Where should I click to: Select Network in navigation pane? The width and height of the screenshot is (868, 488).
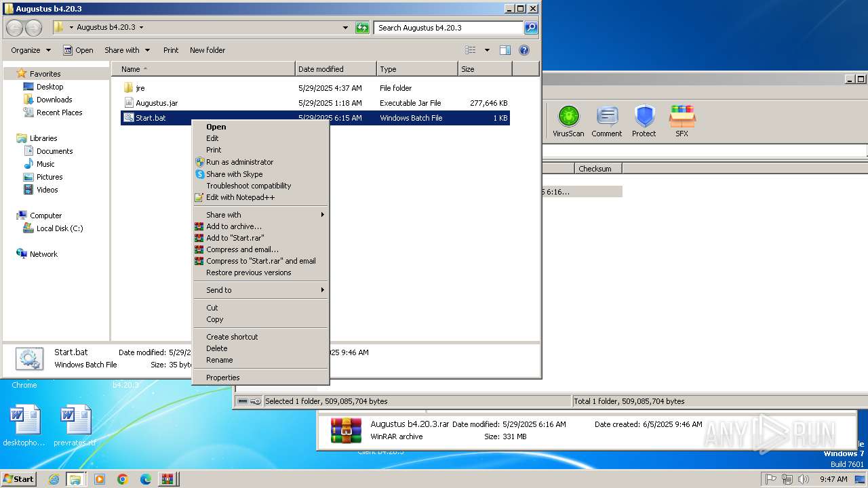coord(43,254)
